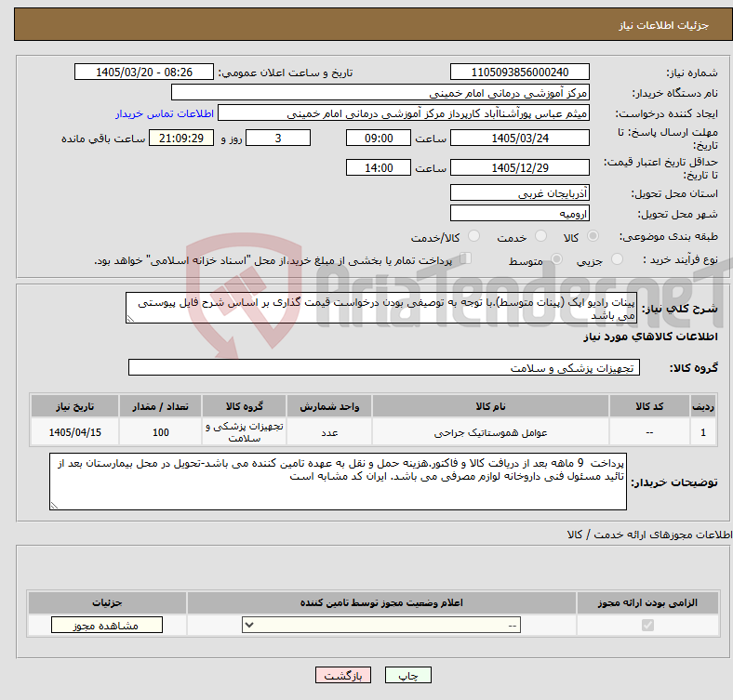Click the resize grip of description box

click(x=130, y=319)
